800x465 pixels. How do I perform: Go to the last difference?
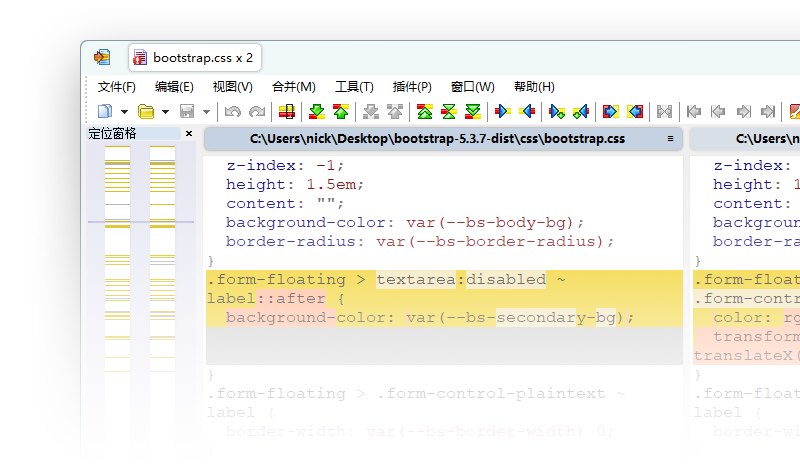pos(473,111)
